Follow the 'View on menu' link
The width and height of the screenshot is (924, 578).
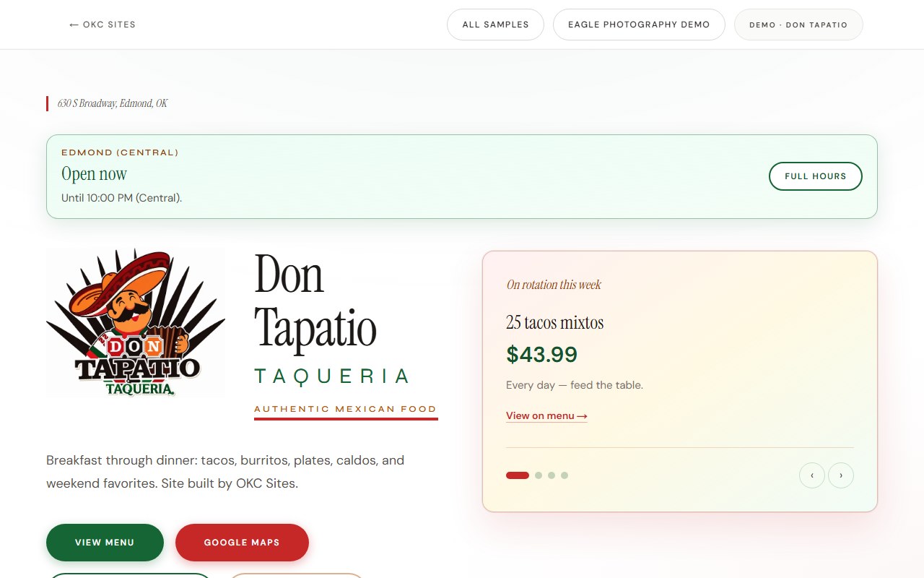tap(546, 415)
